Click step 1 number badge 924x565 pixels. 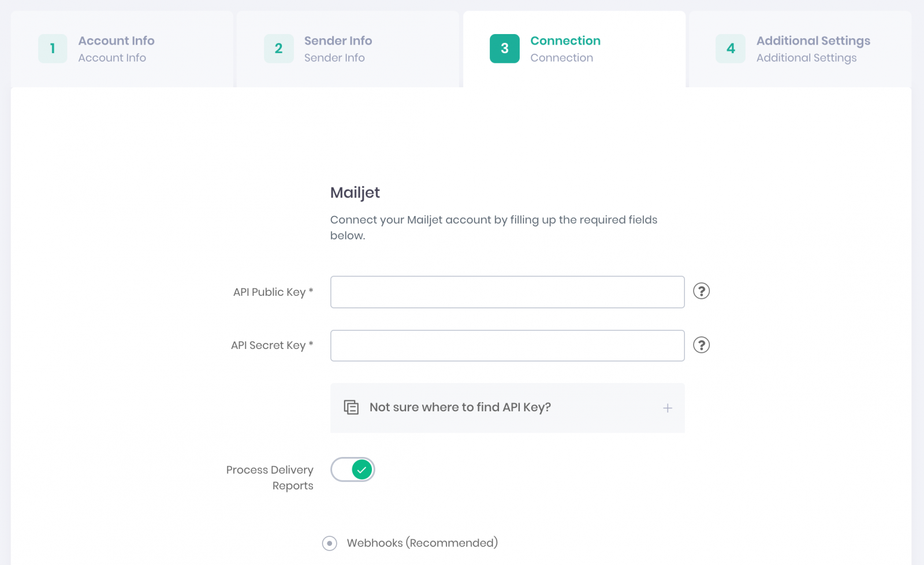(x=53, y=49)
